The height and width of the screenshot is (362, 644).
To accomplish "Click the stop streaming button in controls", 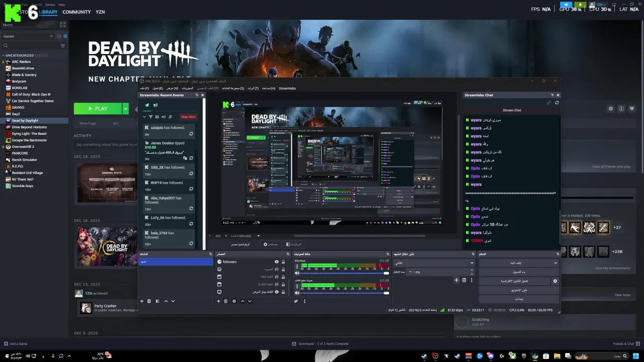I will (x=516, y=262).
